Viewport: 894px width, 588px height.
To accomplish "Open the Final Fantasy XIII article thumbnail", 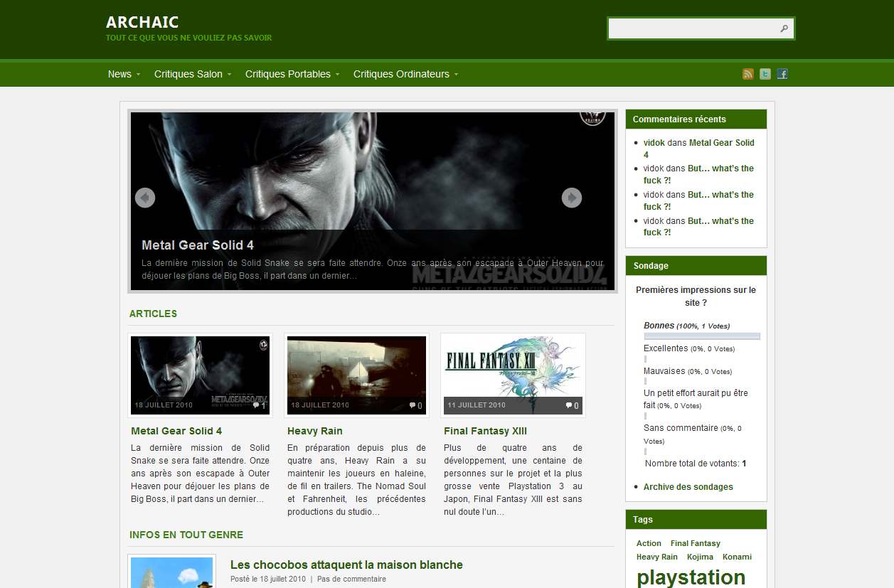I will tap(513, 375).
